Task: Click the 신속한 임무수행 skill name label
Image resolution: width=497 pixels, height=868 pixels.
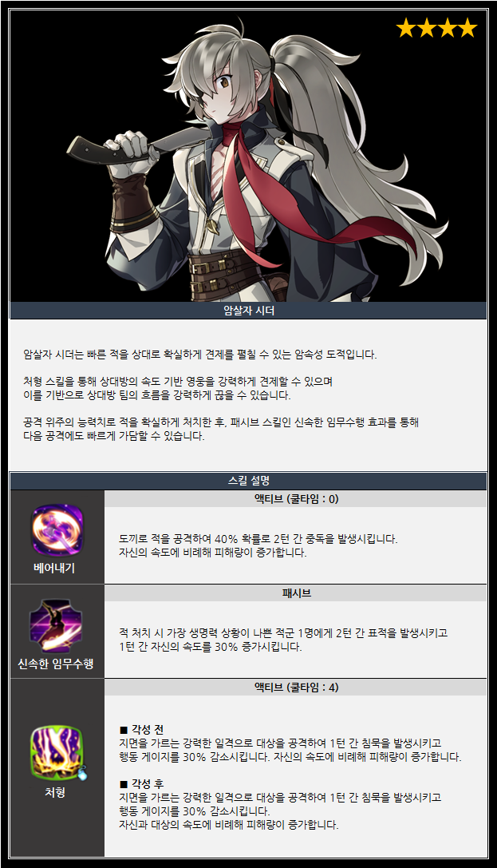Action: pyautogui.click(x=56, y=664)
